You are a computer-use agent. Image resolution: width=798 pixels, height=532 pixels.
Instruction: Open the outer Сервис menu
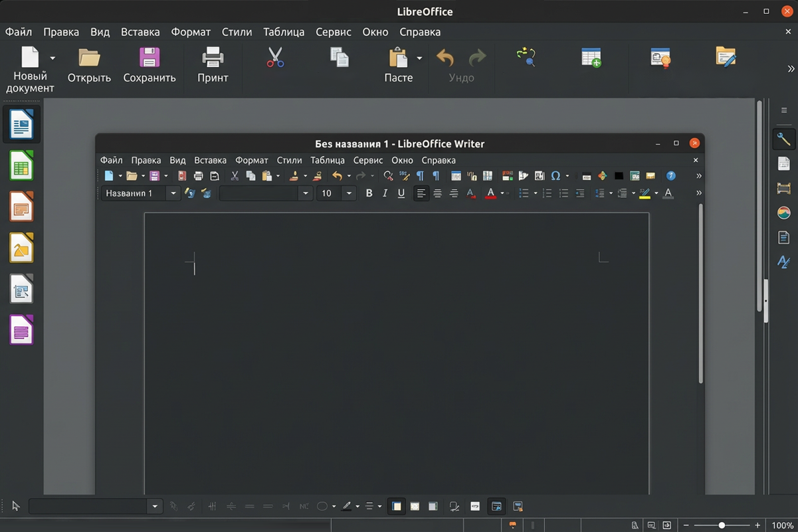(x=334, y=32)
